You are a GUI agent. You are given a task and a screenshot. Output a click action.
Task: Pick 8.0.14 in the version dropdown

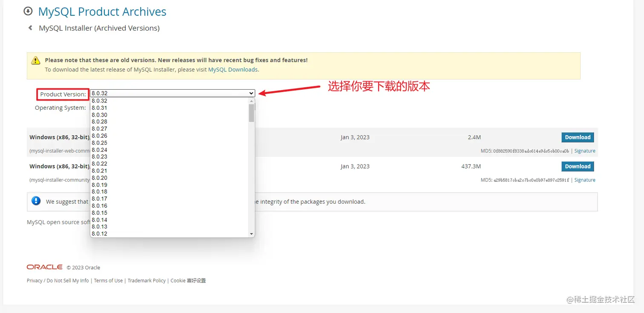[x=169, y=220]
